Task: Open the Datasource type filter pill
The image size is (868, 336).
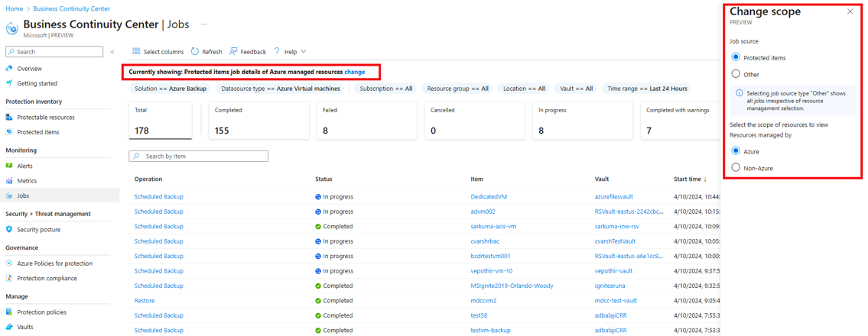Action: [281, 89]
